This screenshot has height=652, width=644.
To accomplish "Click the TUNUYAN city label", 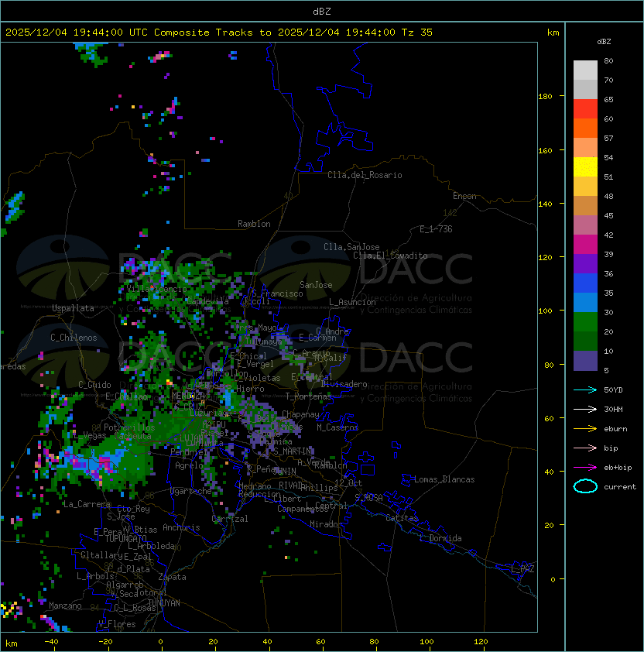I will [x=164, y=603].
